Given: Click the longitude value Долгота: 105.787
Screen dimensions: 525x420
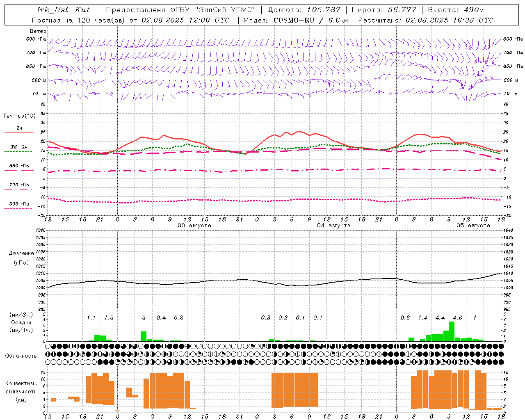Looking at the screenshot, I should [x=304, y=9].
